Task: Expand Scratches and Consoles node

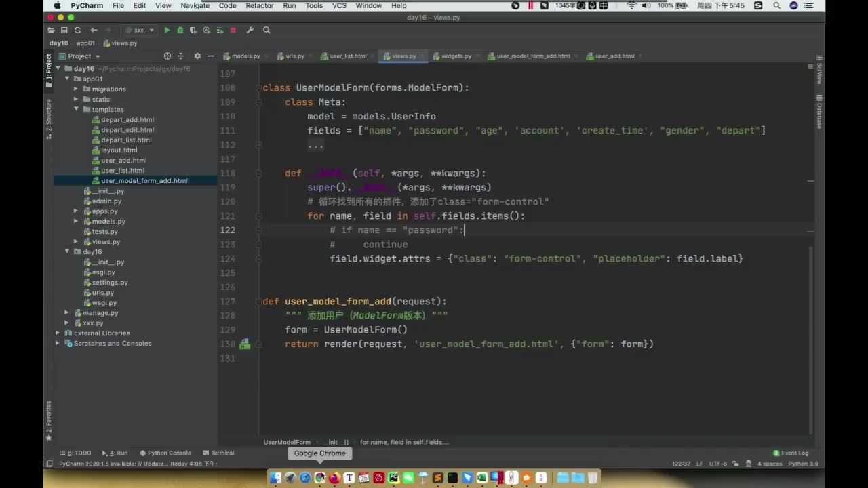Action: pyautogui.click(x=58, y=343)
